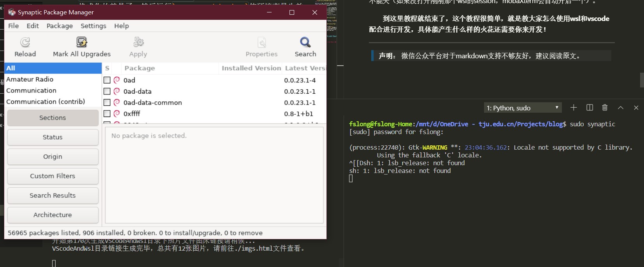Click the Properties toolbar icon

coord(261,42)
